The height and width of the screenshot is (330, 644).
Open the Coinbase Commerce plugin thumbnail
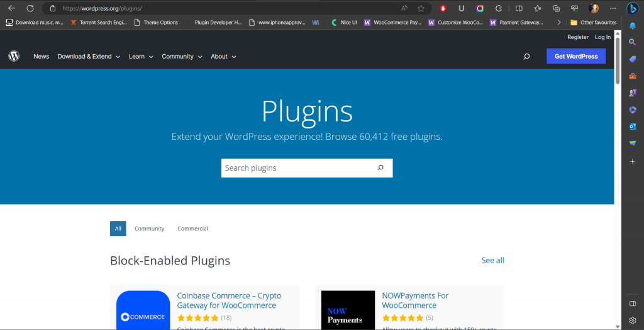click(x=143, y=310)
